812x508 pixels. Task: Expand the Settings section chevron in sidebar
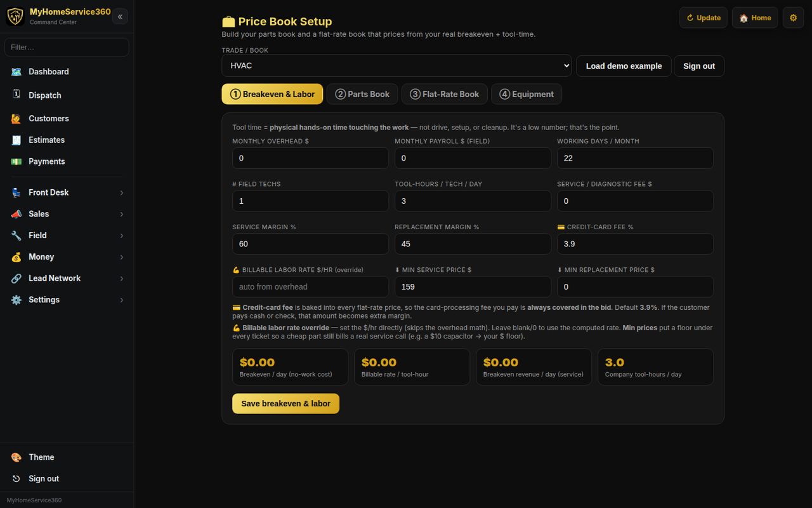[121, 300]
